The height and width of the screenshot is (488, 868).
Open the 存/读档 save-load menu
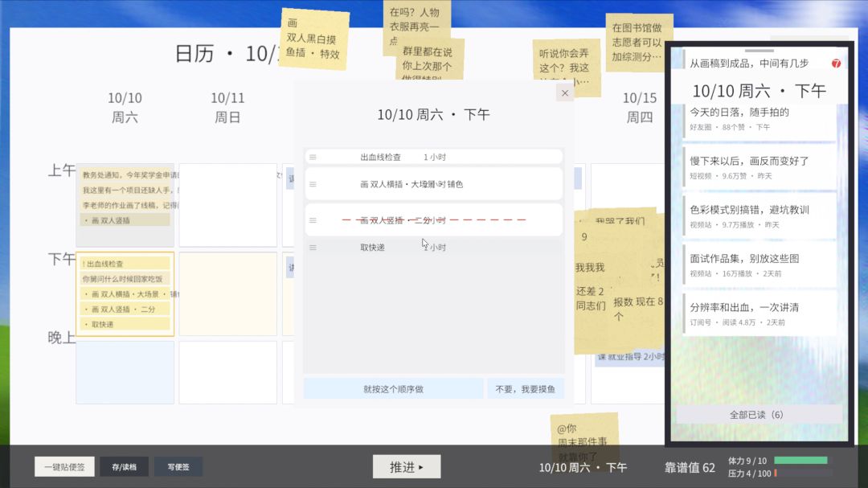pos(124,467)
